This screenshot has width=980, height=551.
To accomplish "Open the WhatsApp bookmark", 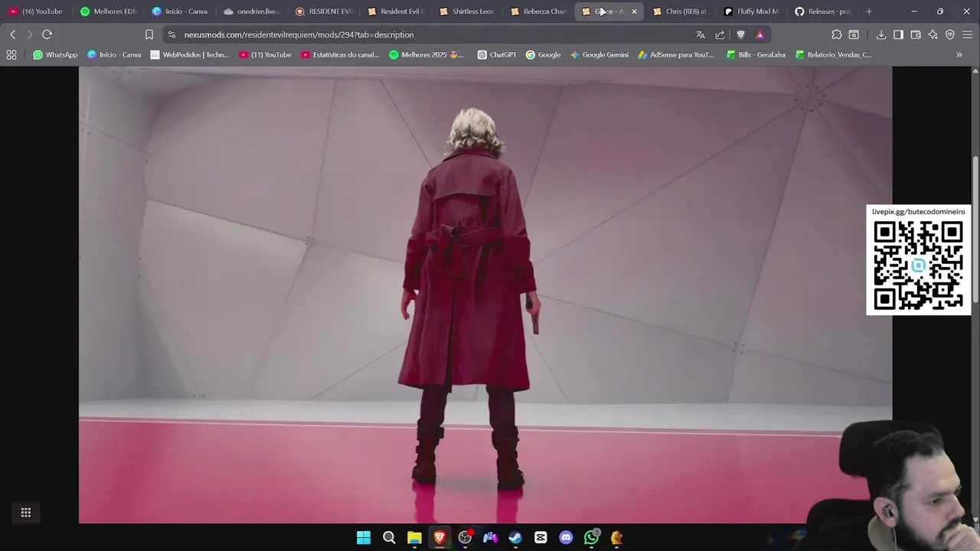I will click(55, 54).
